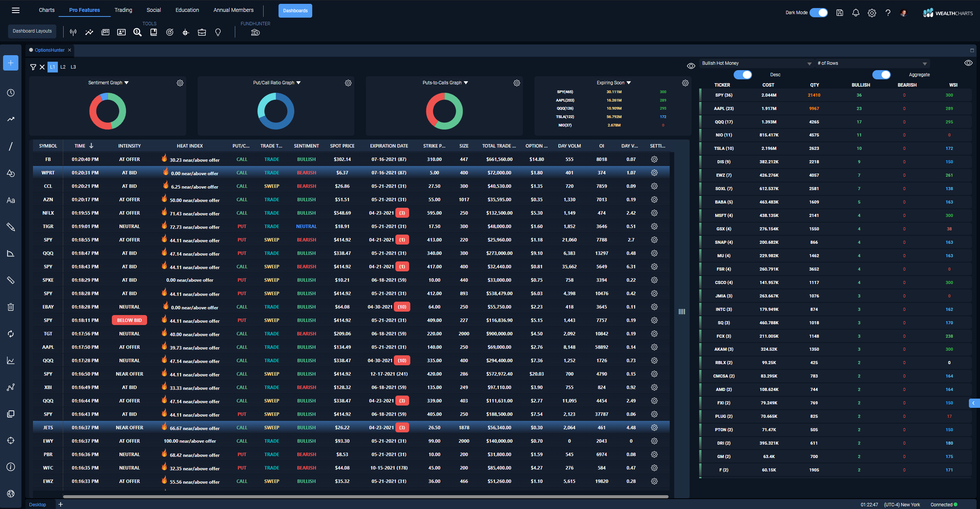Image resolution: width=980 pixels, height=509 pixels.
Task: Click the trash delete sidebar icon
Action: (x=11, y=307)
